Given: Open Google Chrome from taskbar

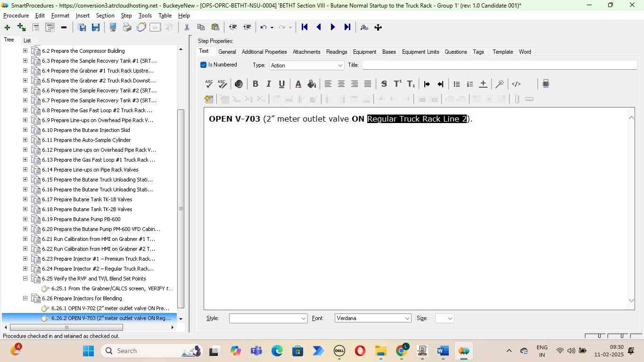Looking at the screenshot, I should [402, 351].
